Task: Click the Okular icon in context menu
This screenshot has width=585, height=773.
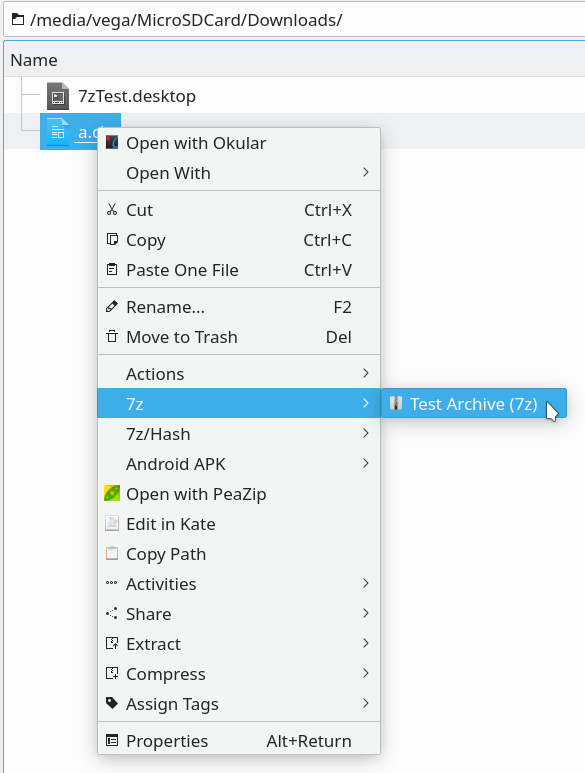Action: pos(112,143)
